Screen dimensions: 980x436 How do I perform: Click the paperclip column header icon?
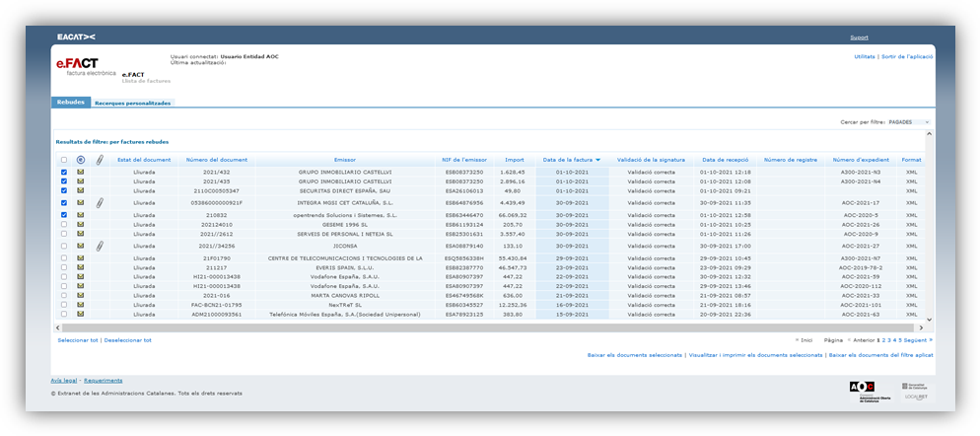point(100,160)
